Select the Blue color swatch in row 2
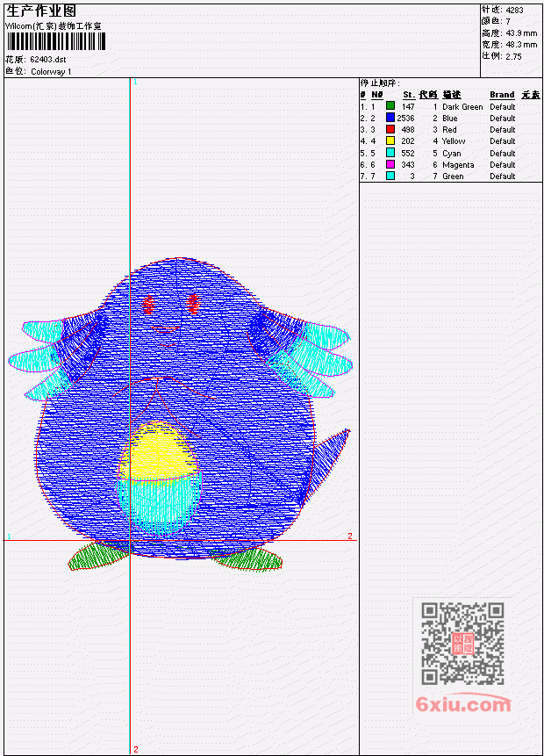The image size is (544, 756). click(390, 118)
